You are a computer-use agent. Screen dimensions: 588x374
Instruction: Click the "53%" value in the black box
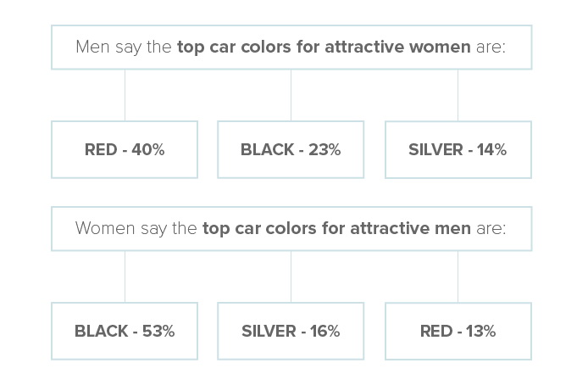[x=159, y=331]
